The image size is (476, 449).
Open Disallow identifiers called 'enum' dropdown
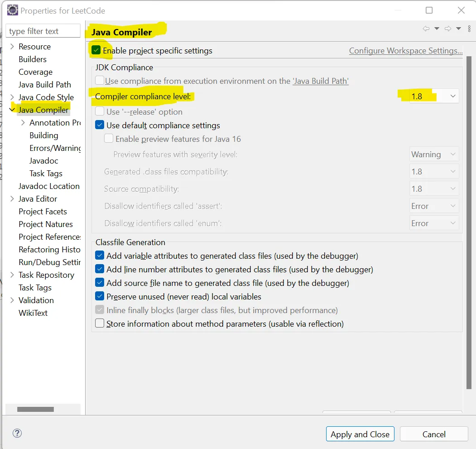434,223
